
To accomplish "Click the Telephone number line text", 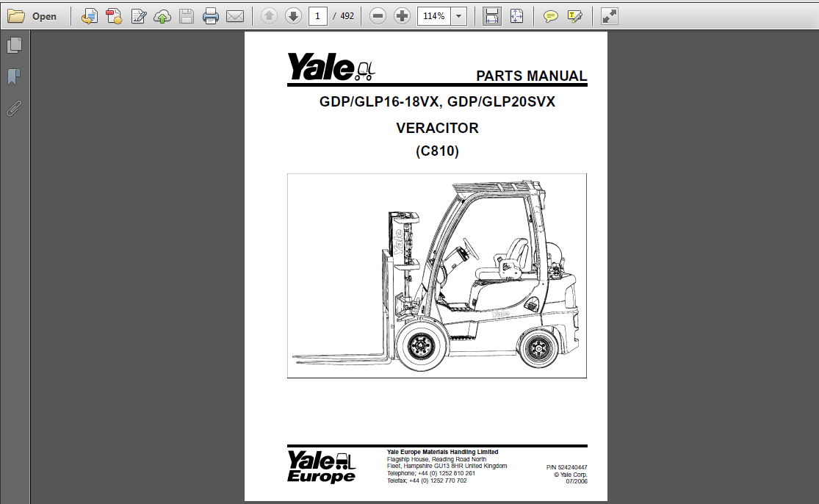I will (x=431, y=473).
